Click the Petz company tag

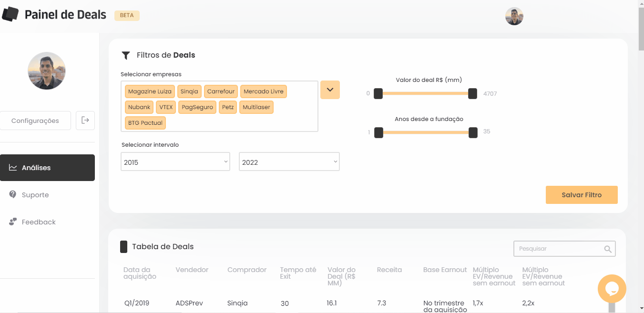click(x=228, y=107)
